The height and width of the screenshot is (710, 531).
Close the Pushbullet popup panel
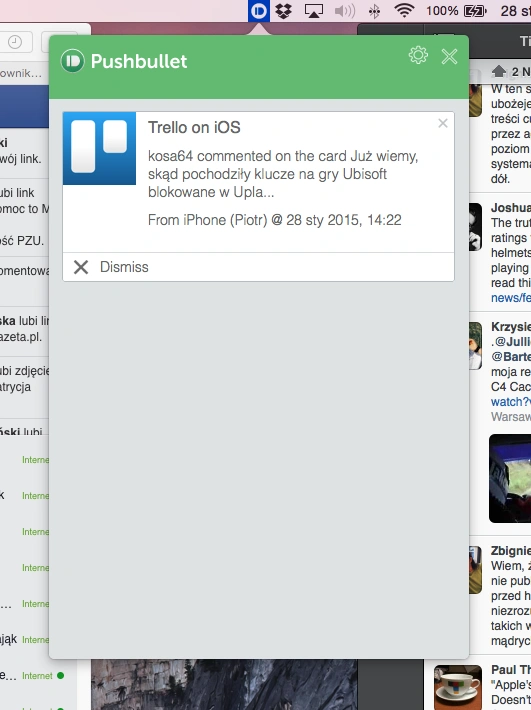click(449, 57)
